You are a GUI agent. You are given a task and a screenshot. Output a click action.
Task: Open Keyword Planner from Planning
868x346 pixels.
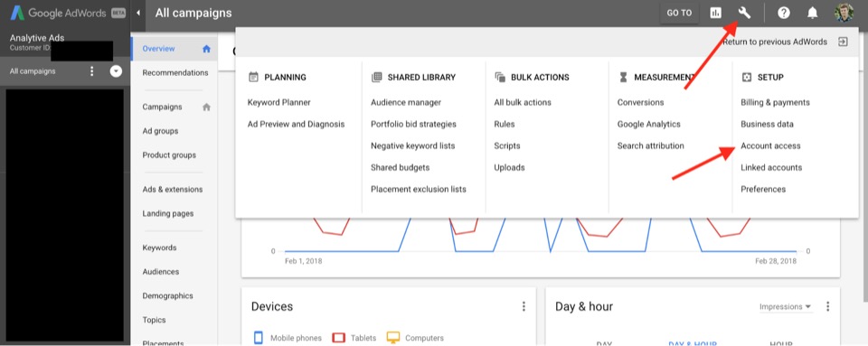click(x=279, y=102)
